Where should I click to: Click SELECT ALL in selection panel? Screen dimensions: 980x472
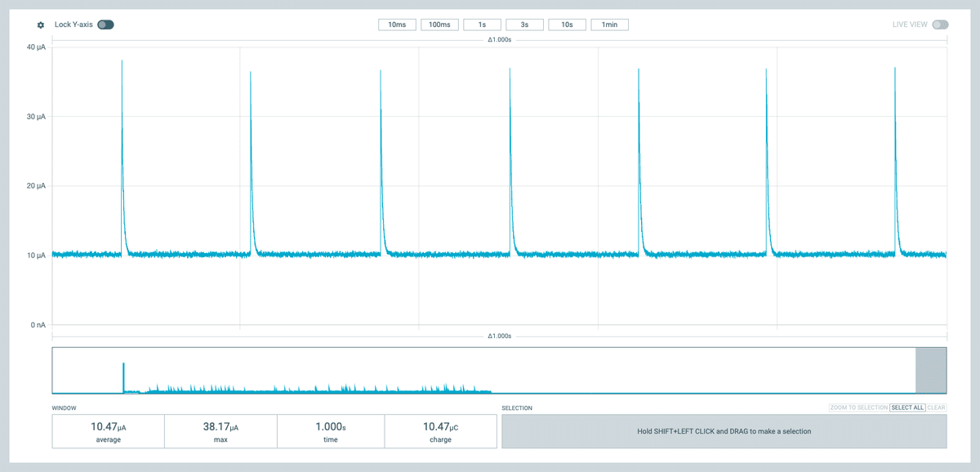click(907, 407)
